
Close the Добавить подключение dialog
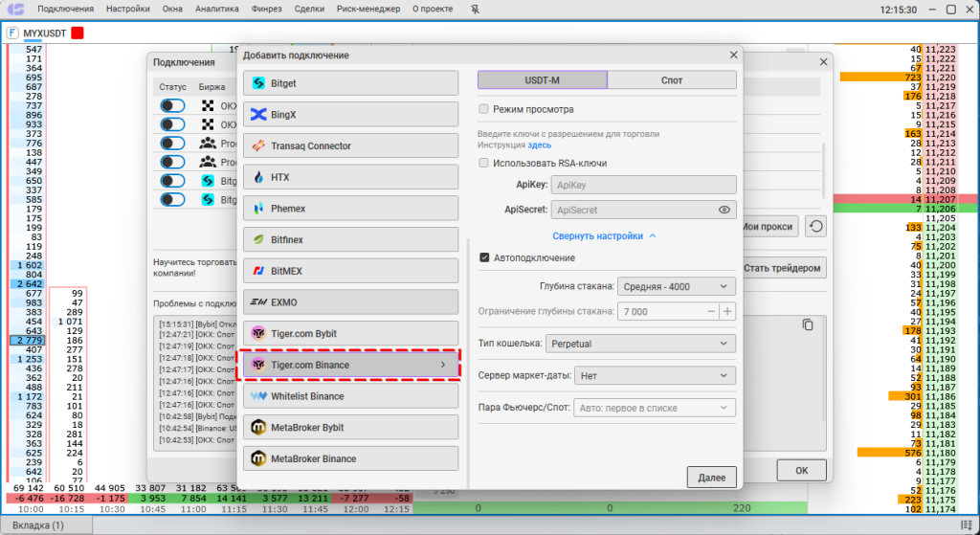point(734,55)
